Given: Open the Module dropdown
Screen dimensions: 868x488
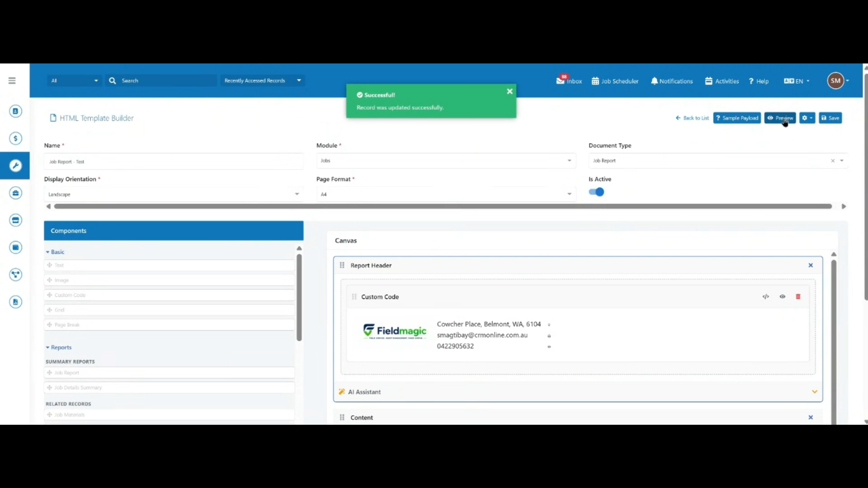Looking at the screenshot, I should [x=446, y=160].
